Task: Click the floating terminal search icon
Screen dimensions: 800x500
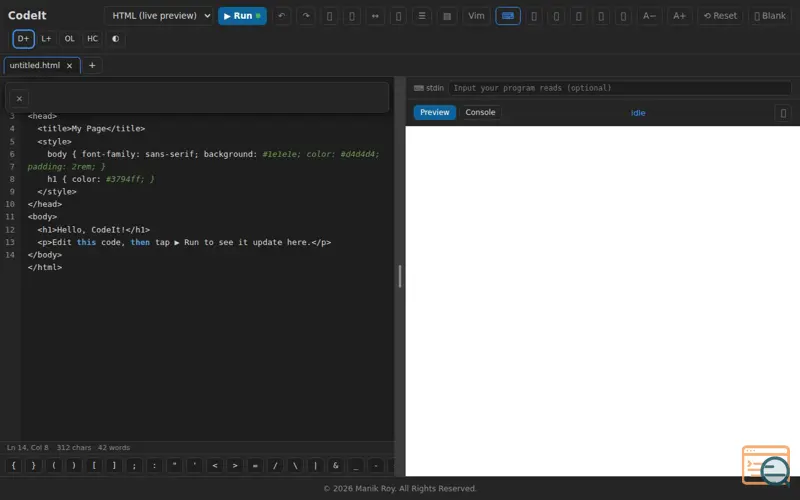Action: 766,465
